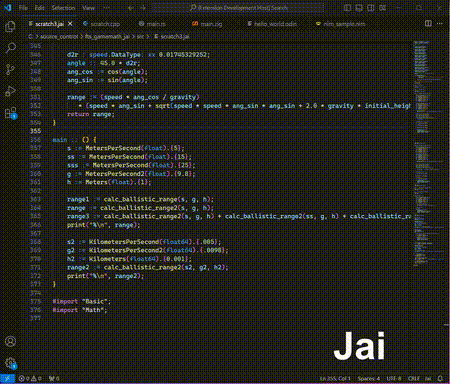Screen dimensions: 450x384
Task: Toggle the secondary side bar layout icon
Action: (x=371, y=8)
